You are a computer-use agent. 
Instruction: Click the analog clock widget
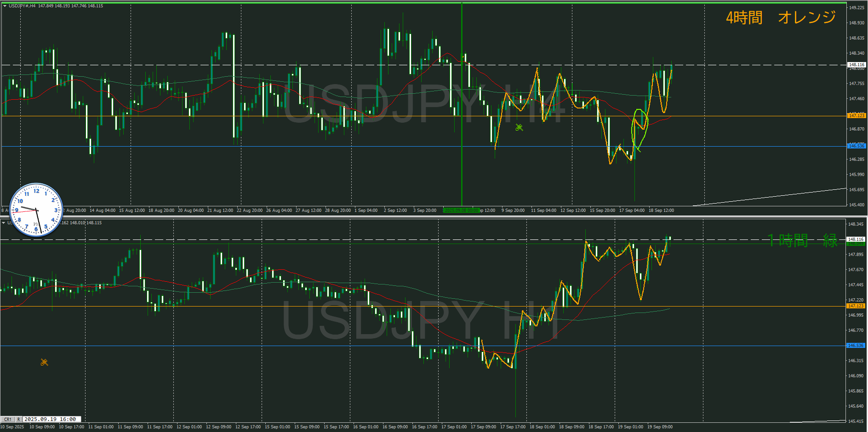point(36,210)
